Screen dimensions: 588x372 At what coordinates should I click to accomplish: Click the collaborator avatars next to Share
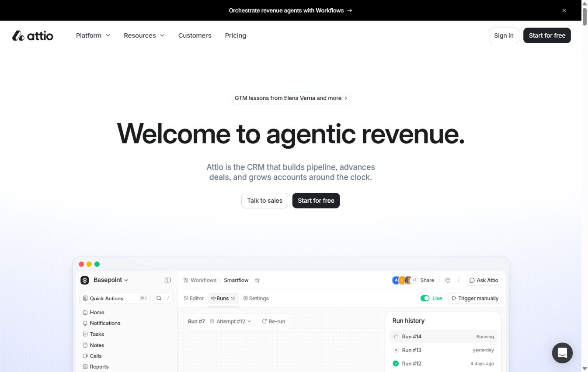(402, 280)
